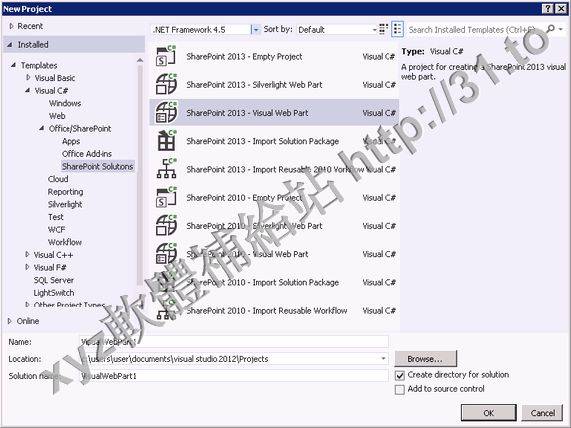Select the Workflow category
571x428 pixels.
point(65,242)
